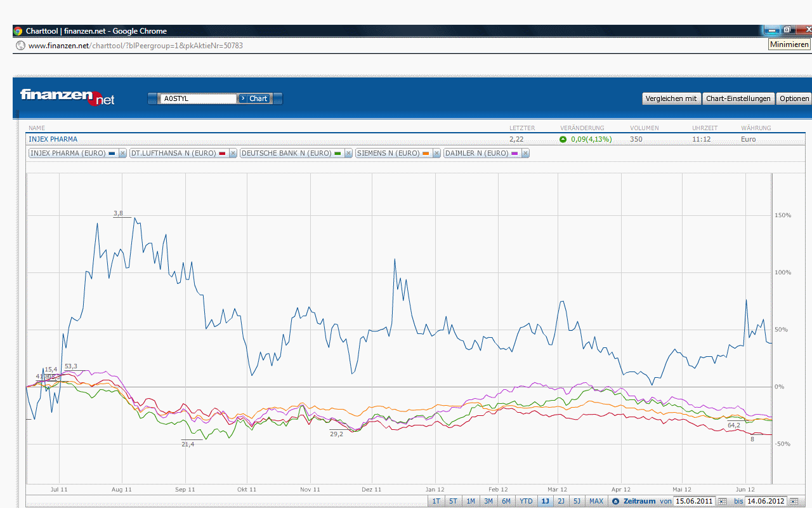This screenshot has width=812, height=508.
Task: Open calendar picker for end date
Action: click(794, 502)
